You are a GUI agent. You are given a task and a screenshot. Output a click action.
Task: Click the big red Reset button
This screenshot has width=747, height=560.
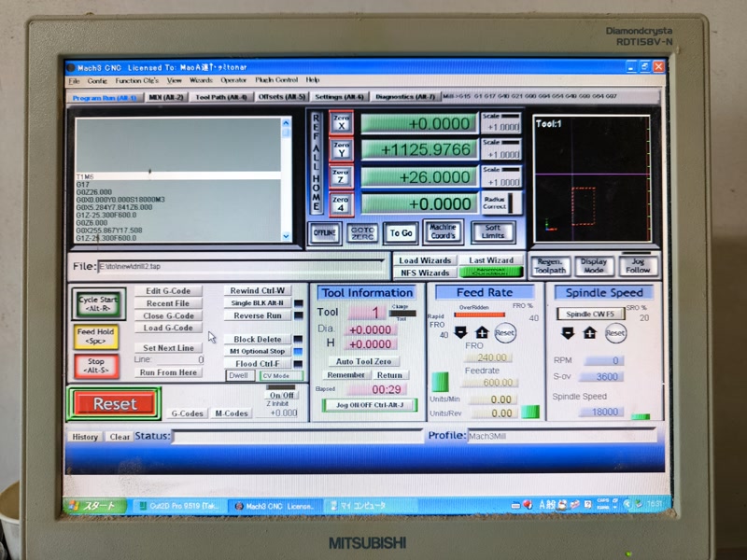coord(114,403)
